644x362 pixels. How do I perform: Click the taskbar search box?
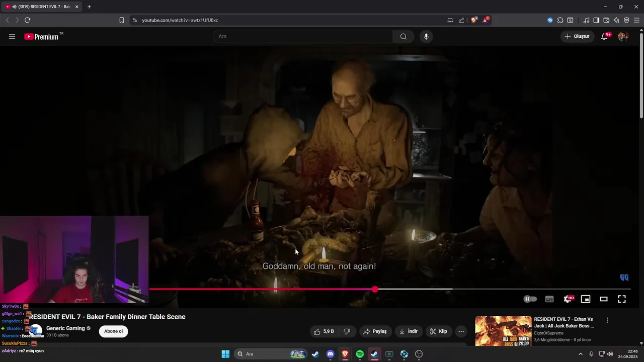pos(271,354)
